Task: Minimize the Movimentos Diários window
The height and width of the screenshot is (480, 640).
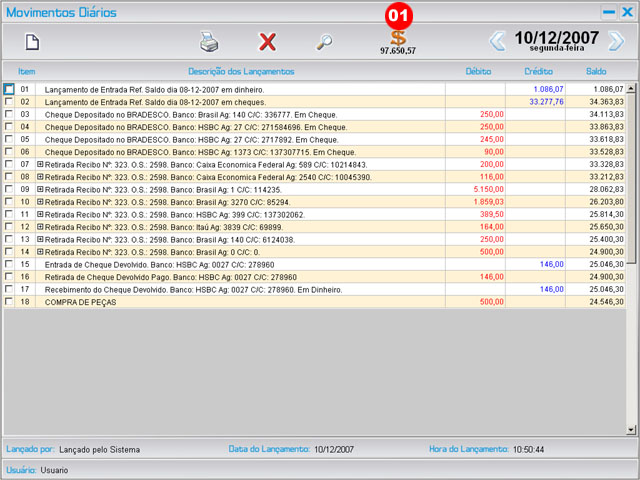Action: [x=608, y=12]
